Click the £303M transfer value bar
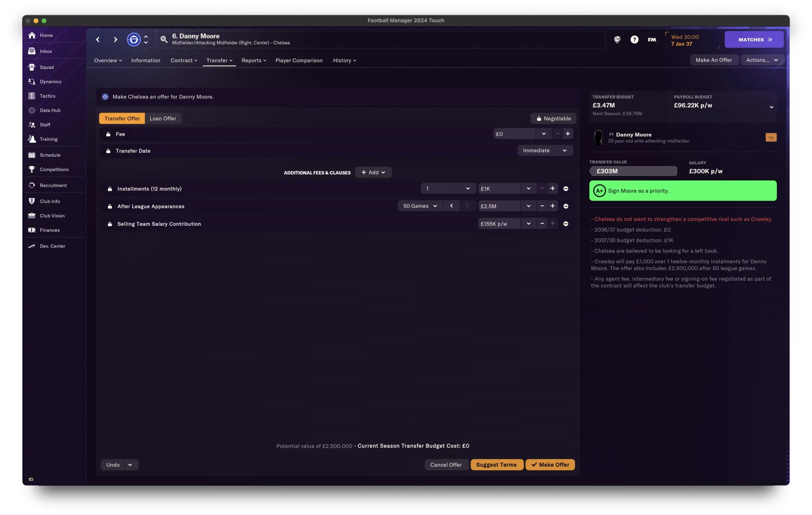 (x=633, y=171)
